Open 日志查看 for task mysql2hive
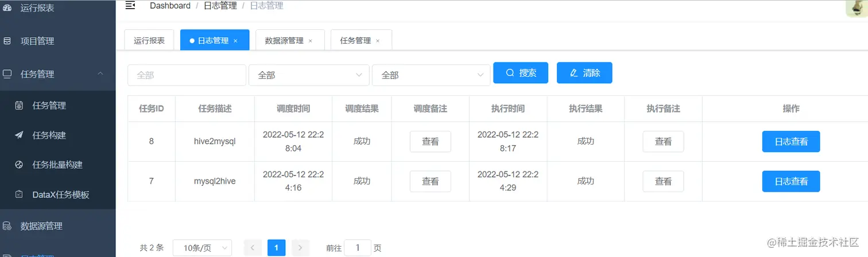This screenshot has width=868, height=257. tap(791, 181)
